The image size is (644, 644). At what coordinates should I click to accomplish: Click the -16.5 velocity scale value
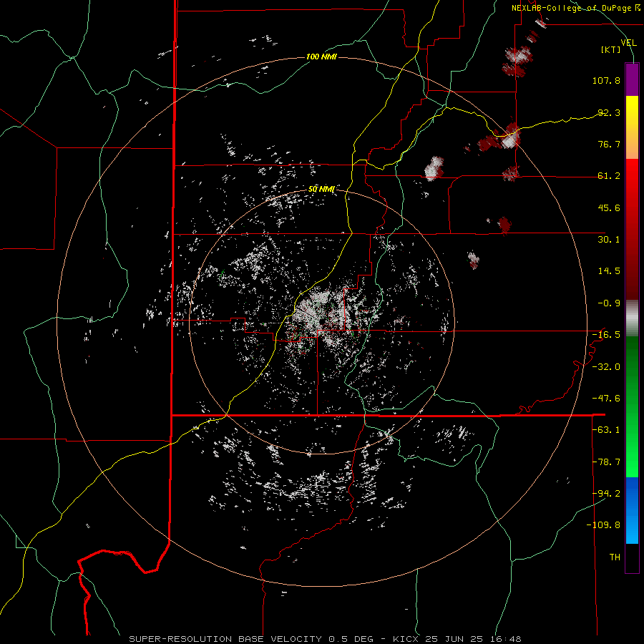click(606, 335)
